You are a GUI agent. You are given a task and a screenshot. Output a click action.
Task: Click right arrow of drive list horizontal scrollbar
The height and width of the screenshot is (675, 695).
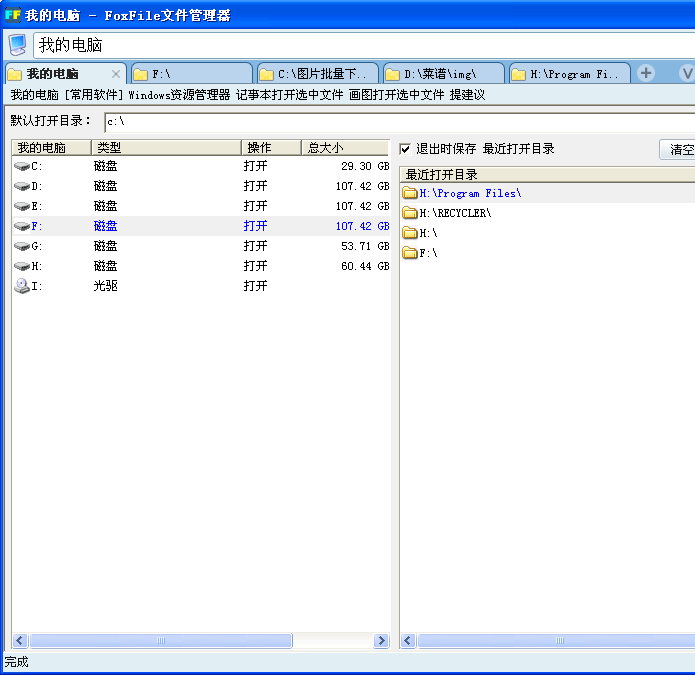coord(381,640)
